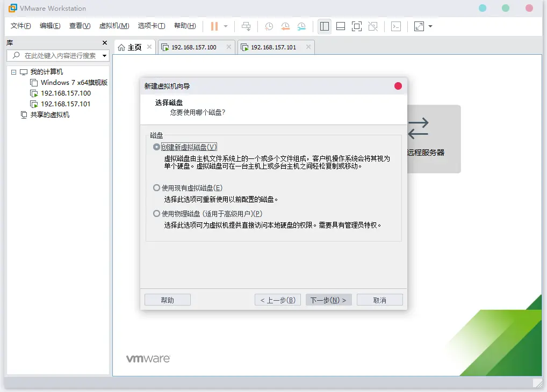Click the library search input field

pos(58,55)
